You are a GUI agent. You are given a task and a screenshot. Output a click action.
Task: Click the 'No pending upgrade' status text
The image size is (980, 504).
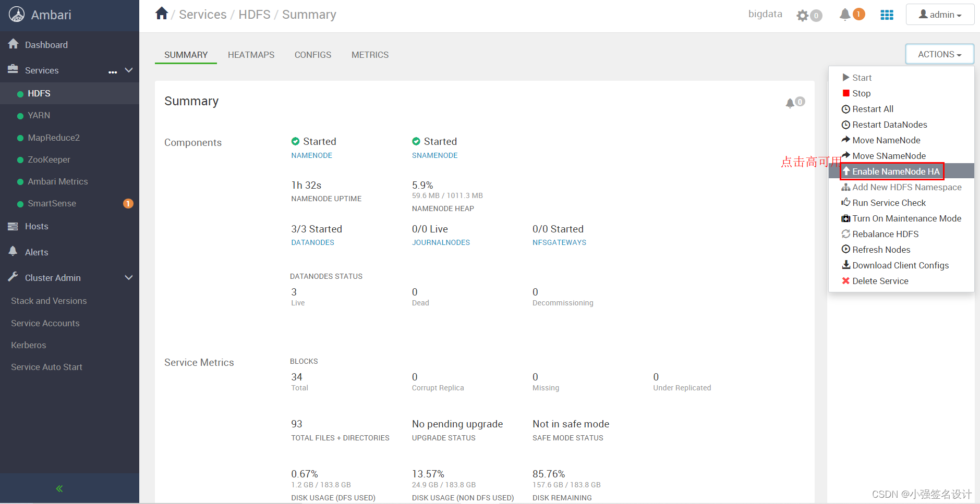point(457,424)
